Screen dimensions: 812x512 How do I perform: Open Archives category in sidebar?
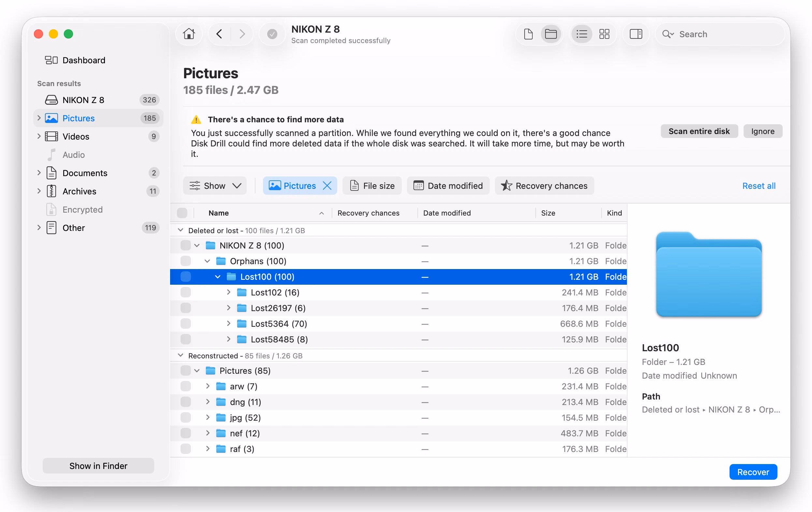[98, 191]
